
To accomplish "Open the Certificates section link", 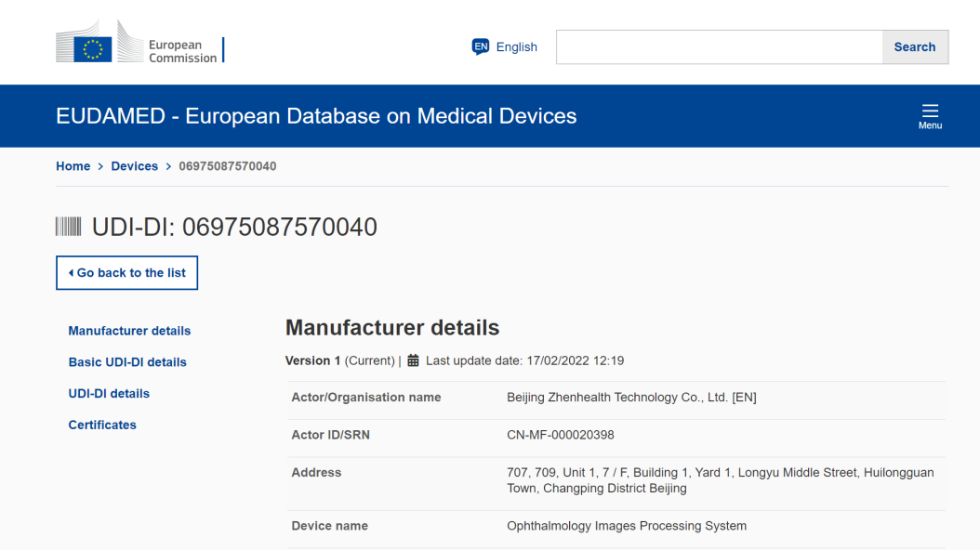I will (x=102, y=426).
